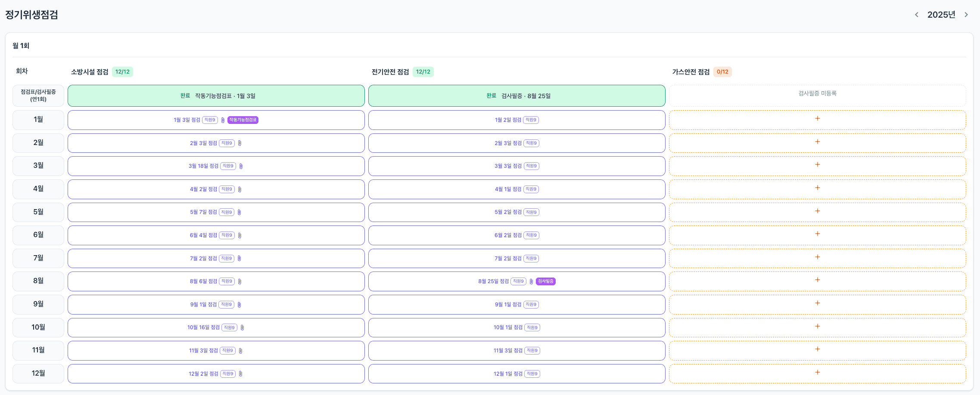The height and width of the screenshot is (395, 980).
Task: Click attachment icon on 8월 25일 점검
Action: point(531,281)
